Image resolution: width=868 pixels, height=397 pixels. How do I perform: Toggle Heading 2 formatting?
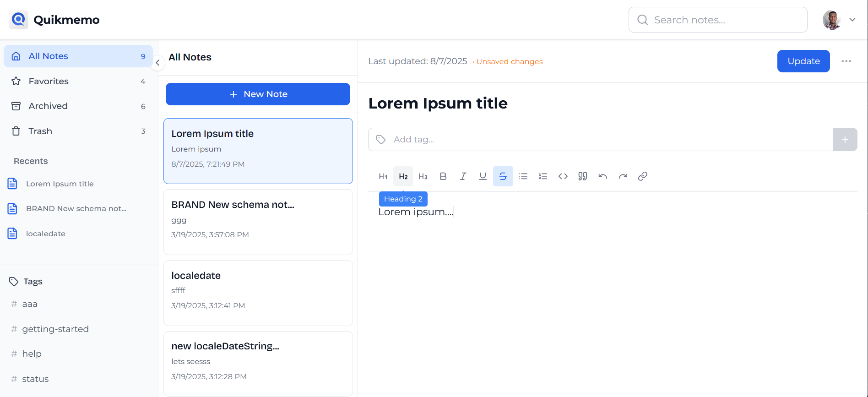point(403,176)
